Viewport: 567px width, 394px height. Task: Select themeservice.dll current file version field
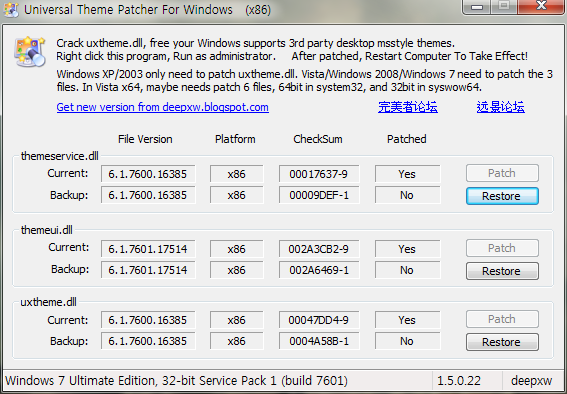tap(148, 174)
